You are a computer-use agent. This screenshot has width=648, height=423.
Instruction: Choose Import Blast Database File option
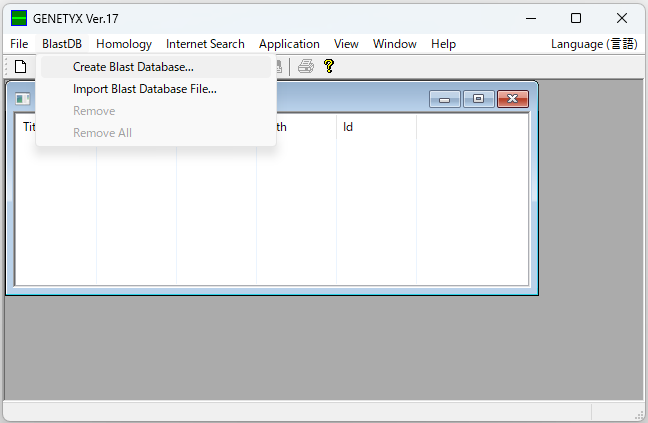click(x=144, y=89)
